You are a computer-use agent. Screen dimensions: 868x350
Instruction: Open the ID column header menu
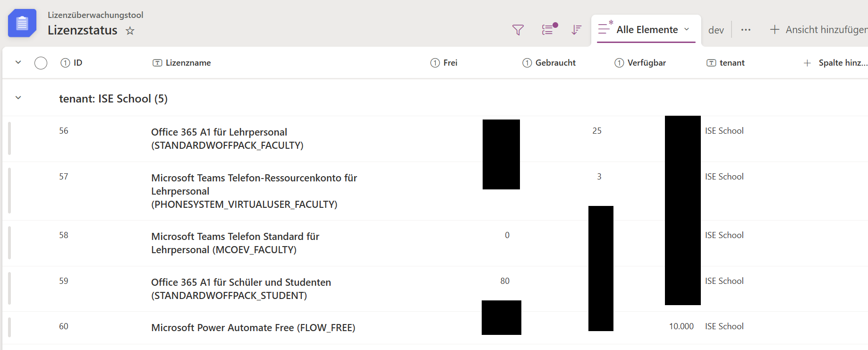(72, 63)
